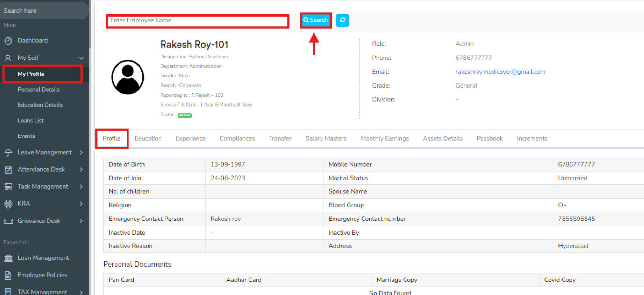Click the Reporting to P.Rajesh - 102 text
This screenshot has width=644, height=295.
(x=192, y=95)
